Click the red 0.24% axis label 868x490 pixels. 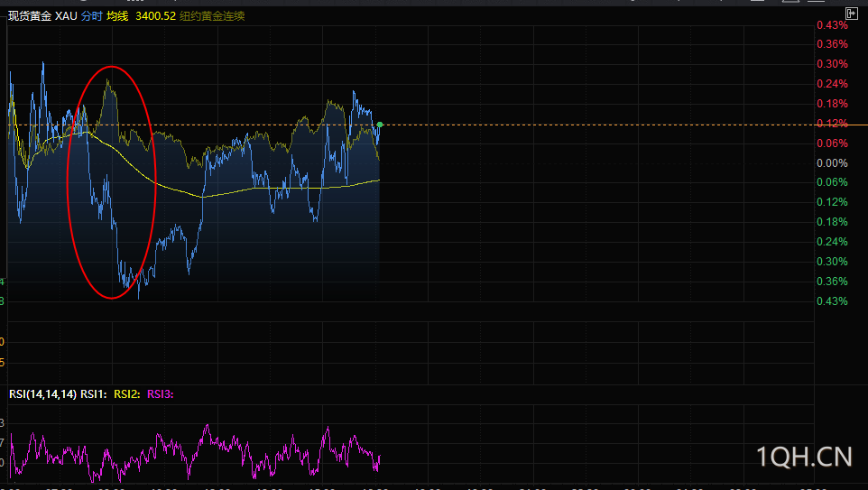click(832, 84)
